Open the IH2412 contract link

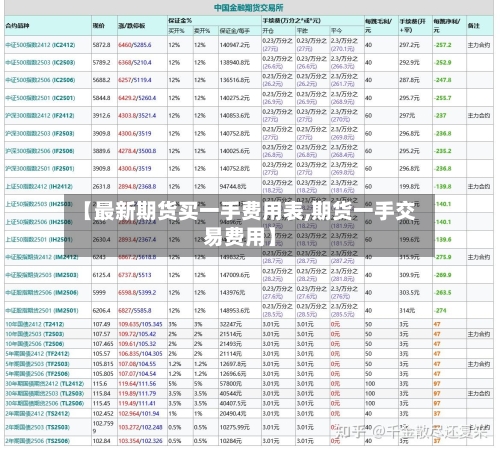39,187
